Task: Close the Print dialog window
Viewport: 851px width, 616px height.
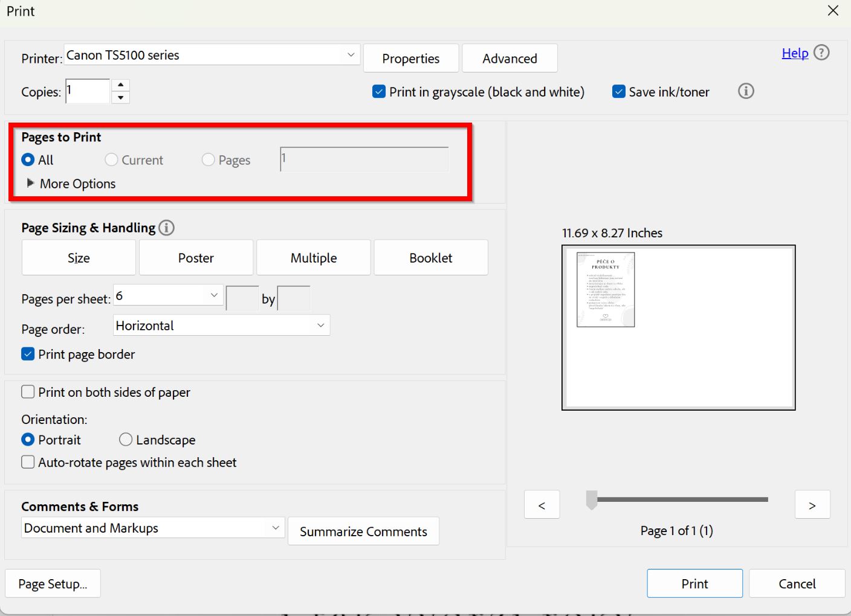Action: (833, 11)
